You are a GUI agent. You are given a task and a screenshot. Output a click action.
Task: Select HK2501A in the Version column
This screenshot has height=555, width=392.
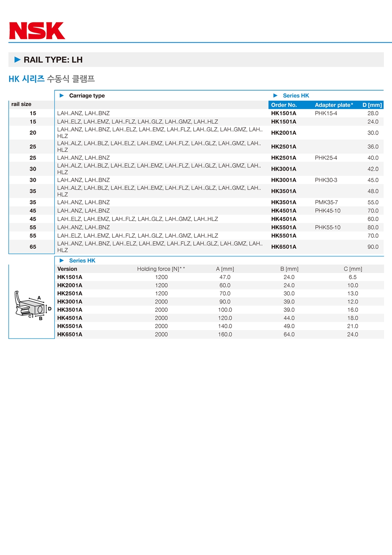click(x=70, y=293)
